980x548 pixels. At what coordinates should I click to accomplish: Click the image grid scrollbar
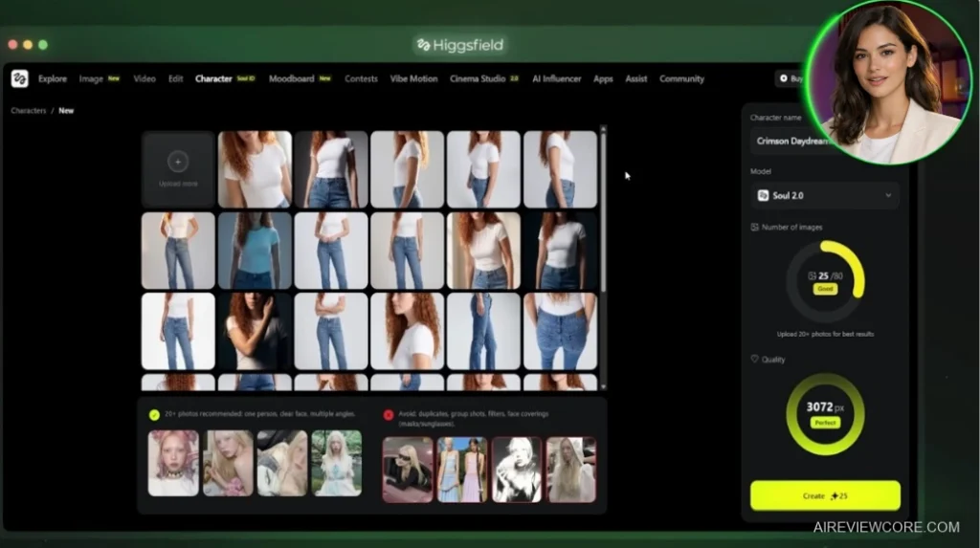tap(603, 212)
